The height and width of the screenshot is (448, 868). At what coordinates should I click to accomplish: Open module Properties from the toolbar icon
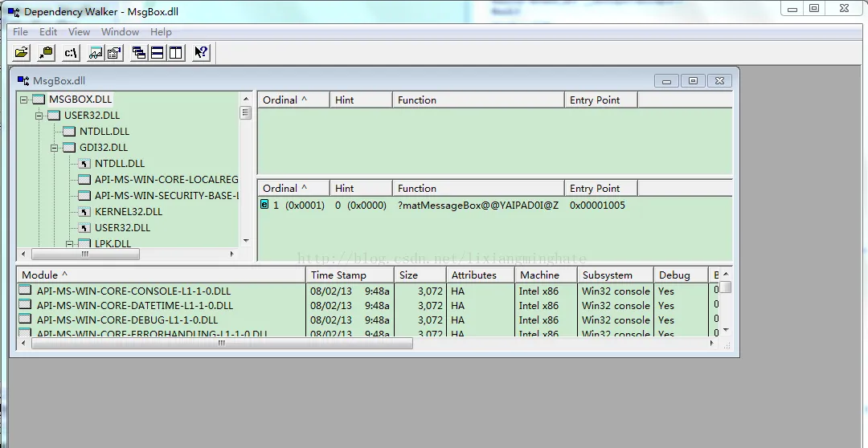pos(114,52)
